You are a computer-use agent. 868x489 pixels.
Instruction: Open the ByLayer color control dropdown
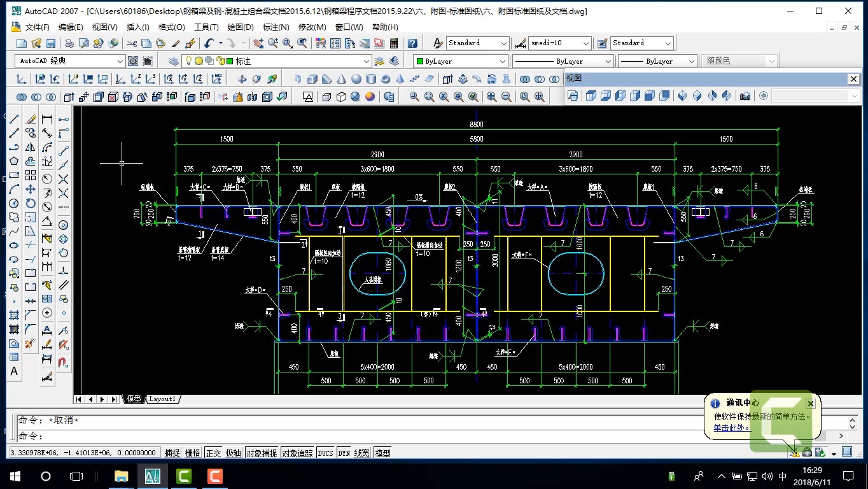click(460, 61)
